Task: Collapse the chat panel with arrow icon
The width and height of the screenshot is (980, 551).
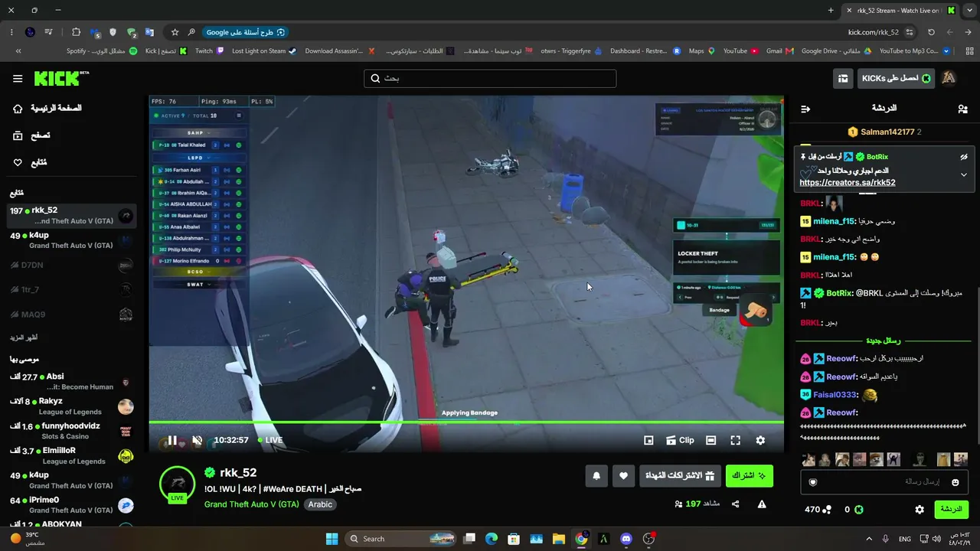Action: pyautogui.click(x=805, y=109)
